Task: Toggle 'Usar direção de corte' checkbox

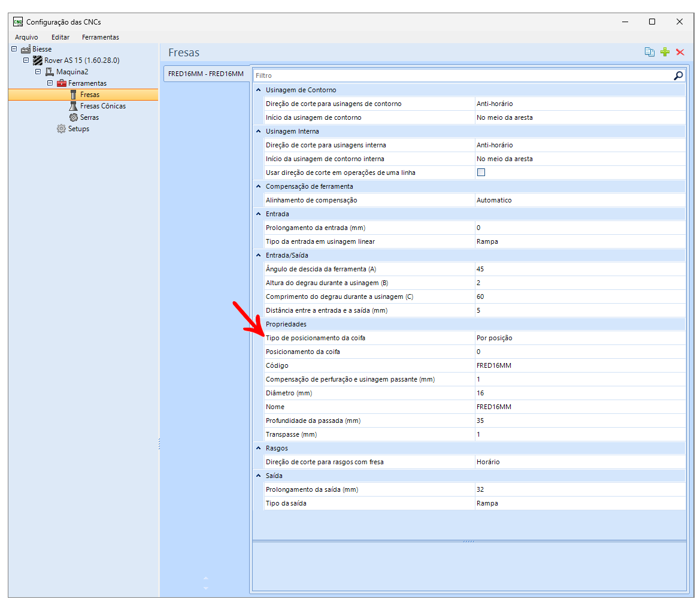Action: (x=481, y=173)
